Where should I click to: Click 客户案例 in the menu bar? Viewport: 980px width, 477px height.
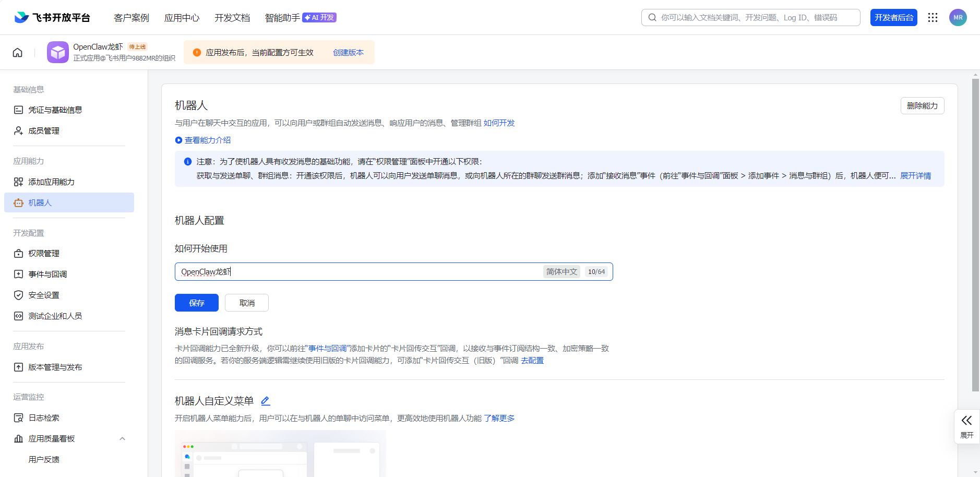(131, 17)
